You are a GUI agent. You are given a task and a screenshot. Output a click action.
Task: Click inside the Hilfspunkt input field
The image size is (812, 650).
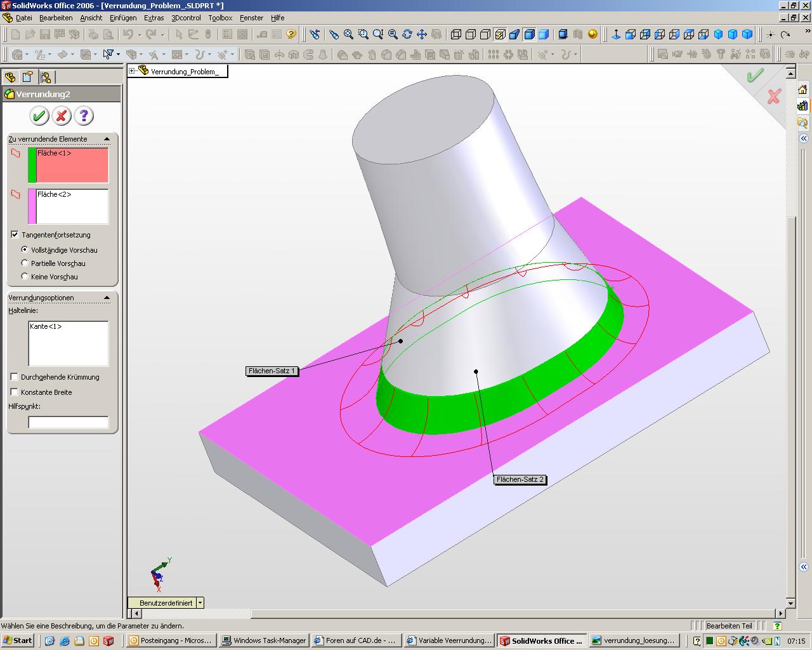[x=69, y=422]
